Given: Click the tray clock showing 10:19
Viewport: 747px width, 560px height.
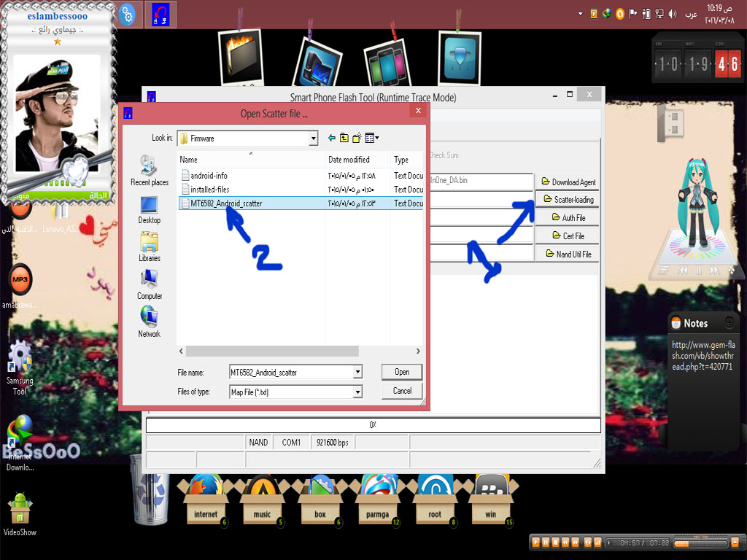Looking at the screenshot, I should click(x=719, y=14).
